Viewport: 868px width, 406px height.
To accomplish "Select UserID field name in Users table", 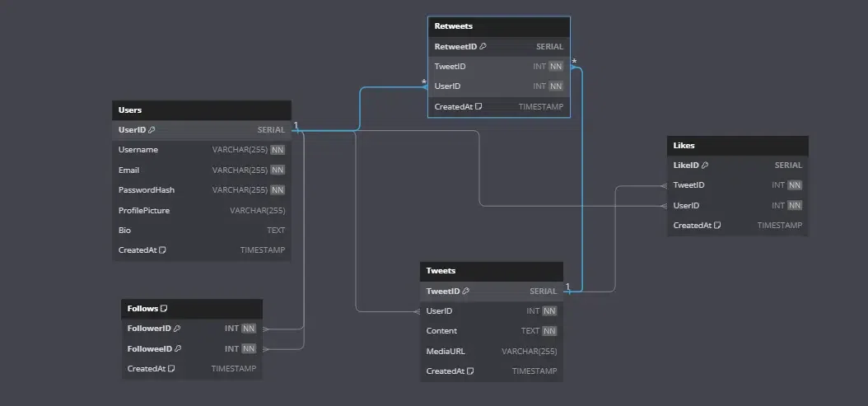I will click(133, 130).
